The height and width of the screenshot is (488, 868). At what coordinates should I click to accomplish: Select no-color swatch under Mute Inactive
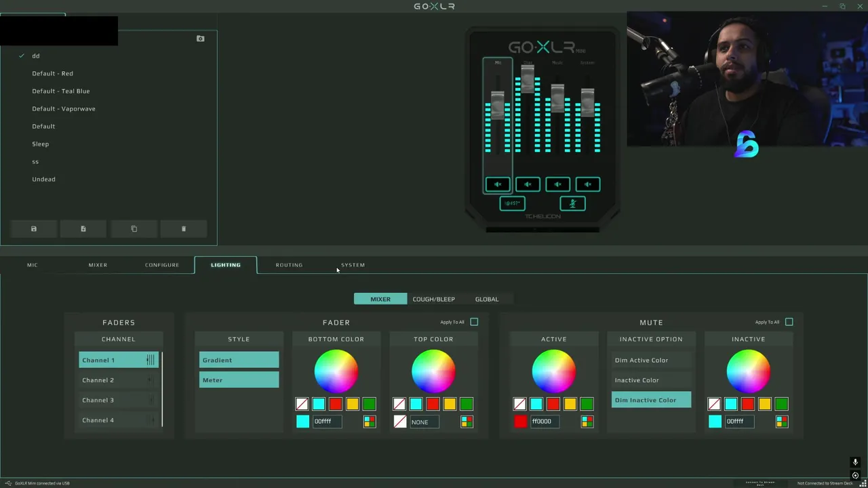tap(714, 404)
